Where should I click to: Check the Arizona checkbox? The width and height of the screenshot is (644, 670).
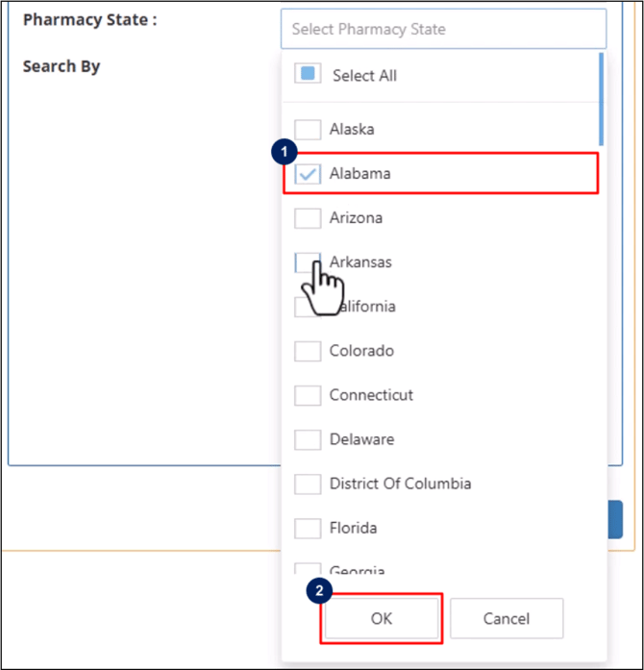[x=308, y=218]
